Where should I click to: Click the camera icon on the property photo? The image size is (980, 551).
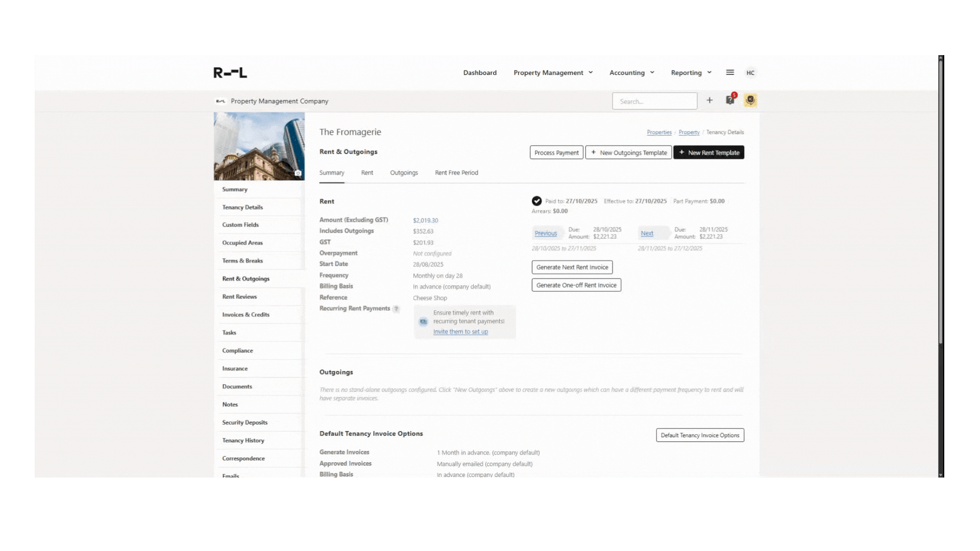[298, 173]
